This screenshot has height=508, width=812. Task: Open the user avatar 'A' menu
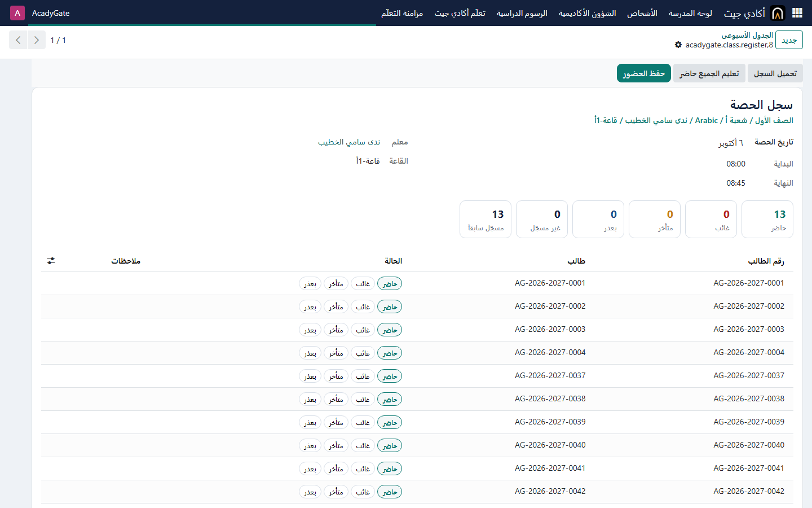(x=17, y=13)
